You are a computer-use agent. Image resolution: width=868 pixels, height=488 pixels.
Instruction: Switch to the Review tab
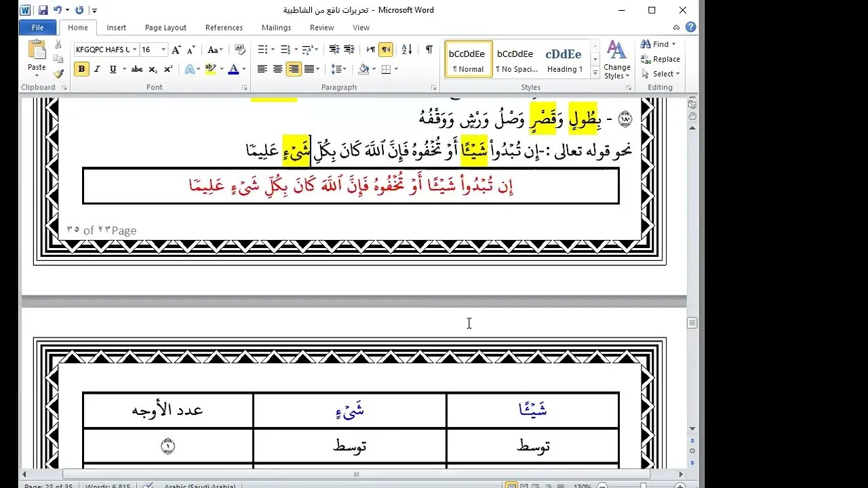(x=321, y=28)
